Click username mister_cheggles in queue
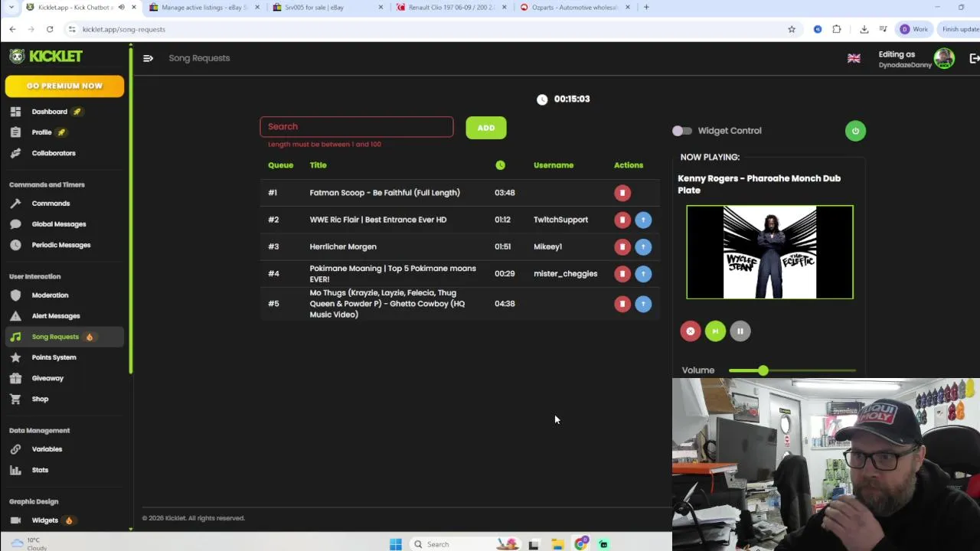980x551 pixels. [x=565, y=273]
